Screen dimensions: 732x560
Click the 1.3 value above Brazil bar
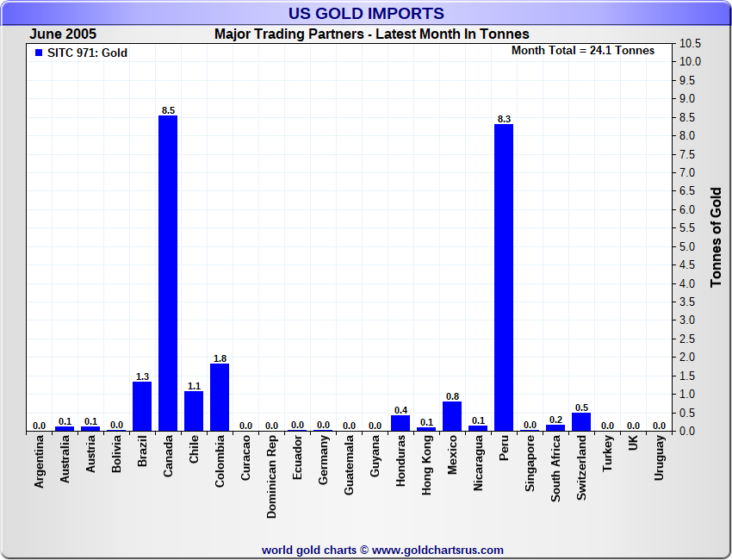click(142, 376)
